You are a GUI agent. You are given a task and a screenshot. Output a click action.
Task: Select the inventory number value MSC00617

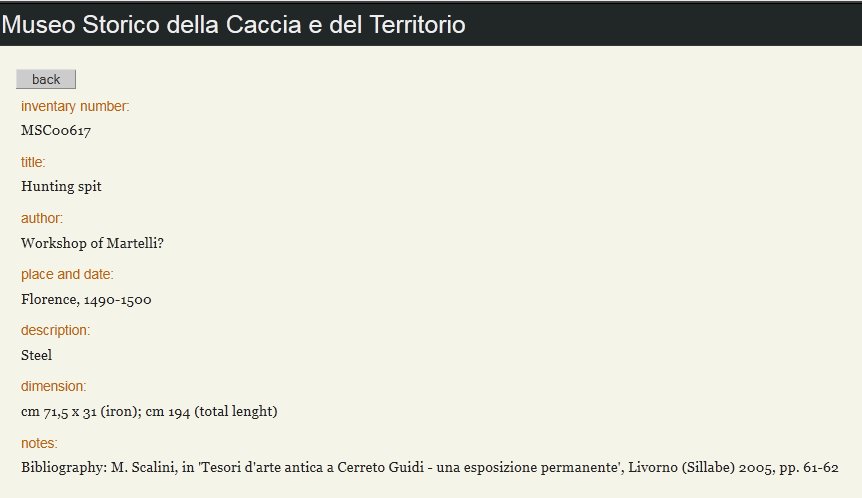tap(57, 130)
